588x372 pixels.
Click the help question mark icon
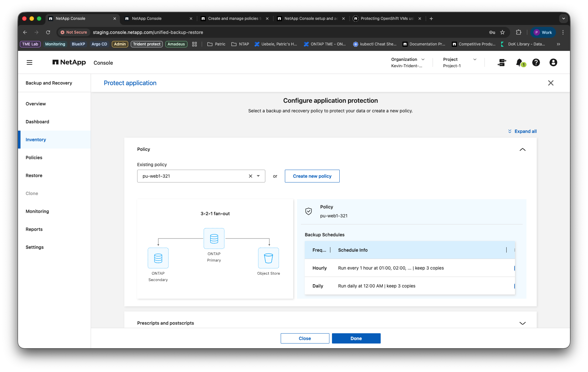(536, 62)
